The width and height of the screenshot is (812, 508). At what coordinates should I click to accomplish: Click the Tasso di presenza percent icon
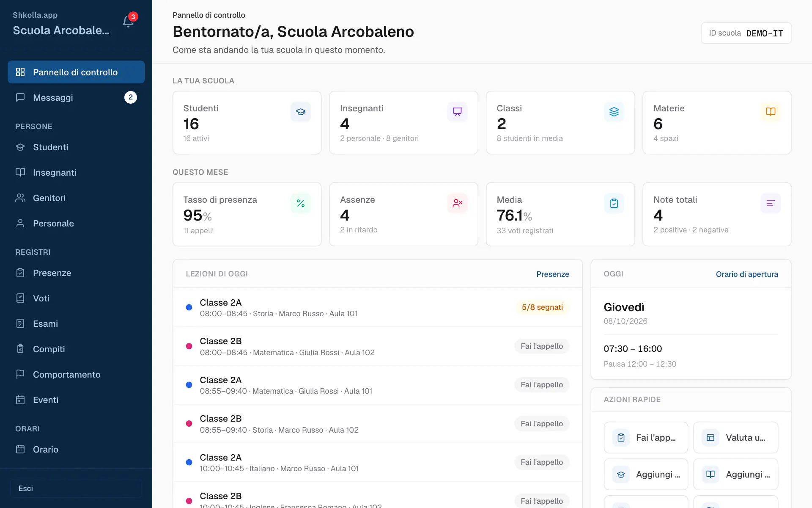[x=301, y=203]
